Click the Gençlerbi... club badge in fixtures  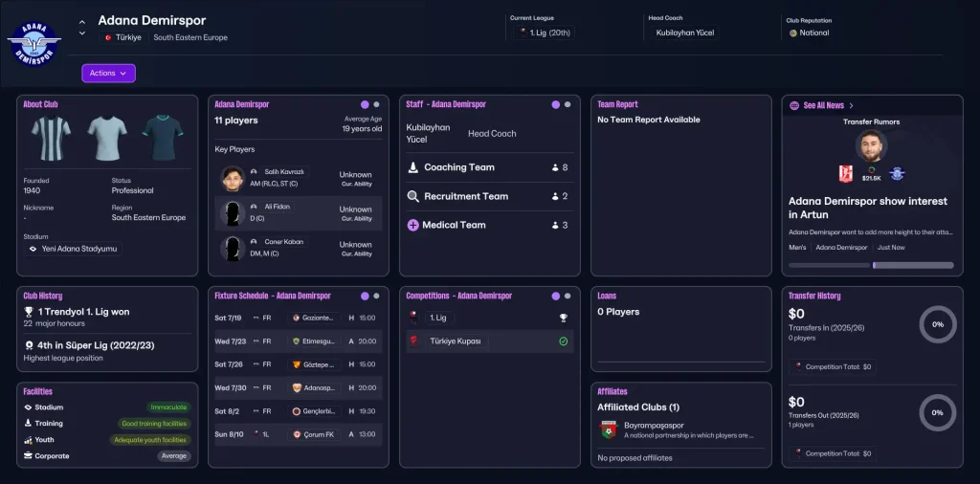click(x=297, y=411)
